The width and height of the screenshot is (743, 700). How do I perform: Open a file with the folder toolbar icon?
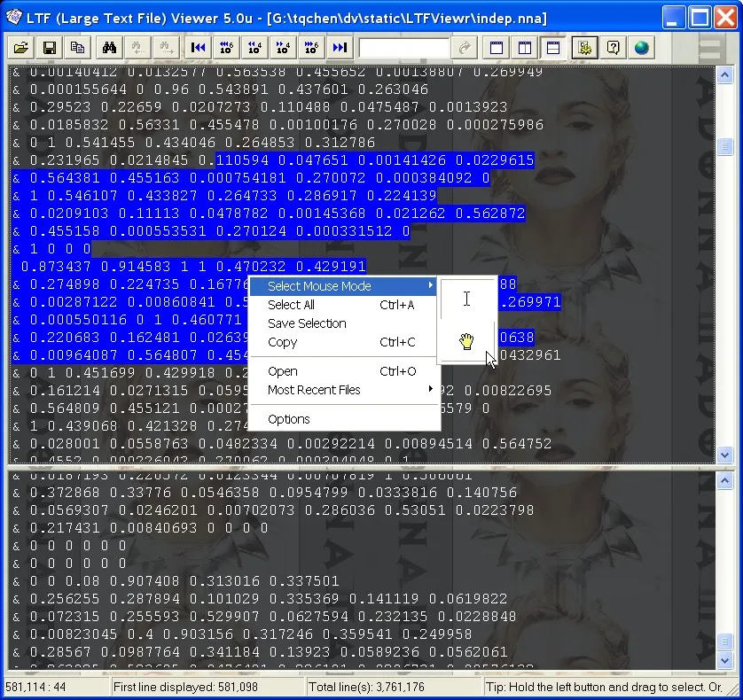[20, 48]
